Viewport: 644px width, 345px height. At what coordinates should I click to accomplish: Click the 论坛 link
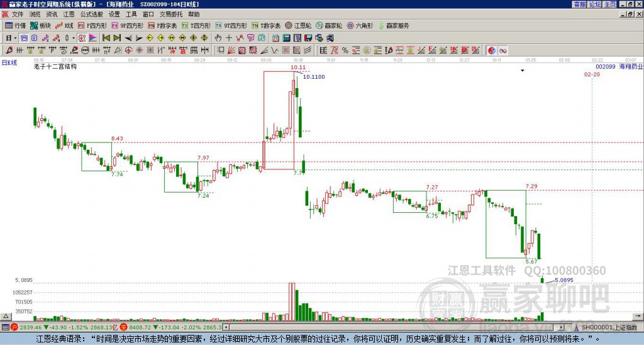[594, 4]
